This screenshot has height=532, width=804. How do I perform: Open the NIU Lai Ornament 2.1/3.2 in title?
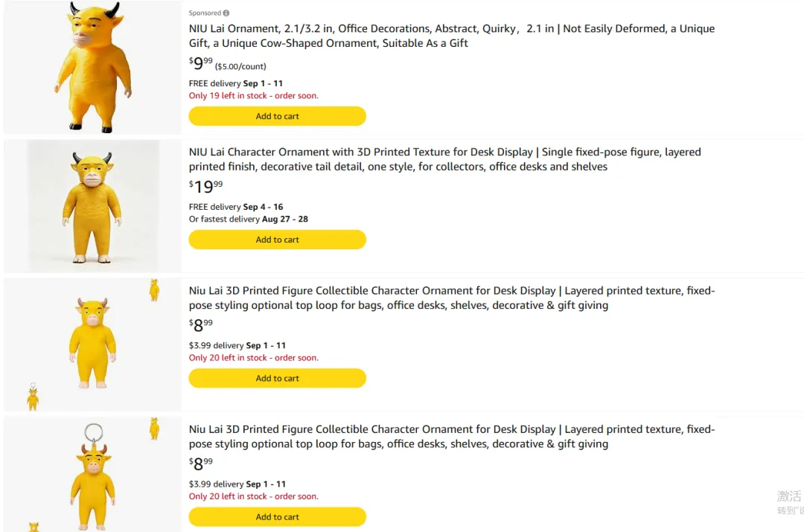tap(451, 36)
